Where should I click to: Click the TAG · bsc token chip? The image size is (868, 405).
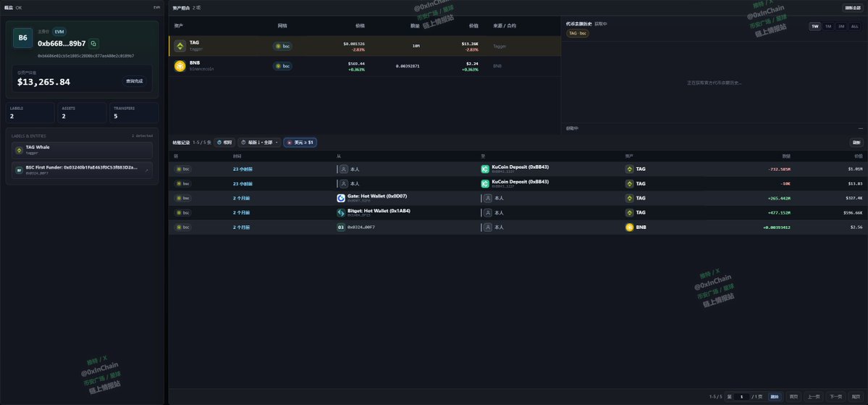coord(578,33)
